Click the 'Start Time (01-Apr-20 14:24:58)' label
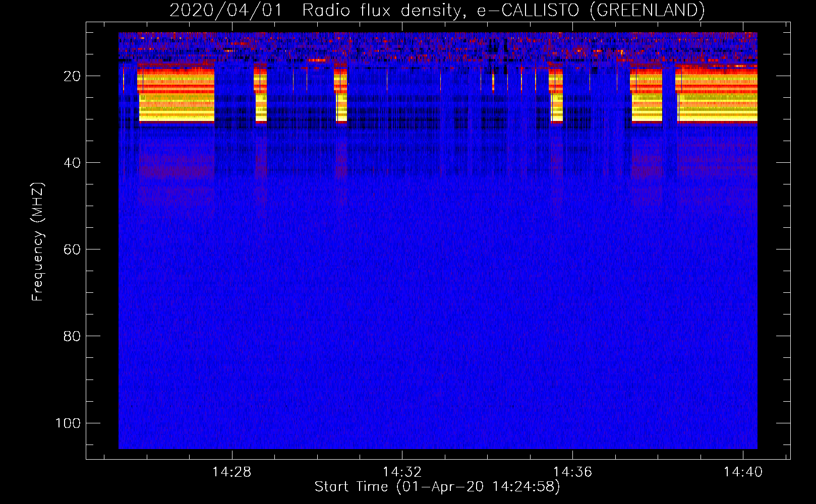Image resolution: width=816 pixels, height=504 pixels. pos(437,487)
